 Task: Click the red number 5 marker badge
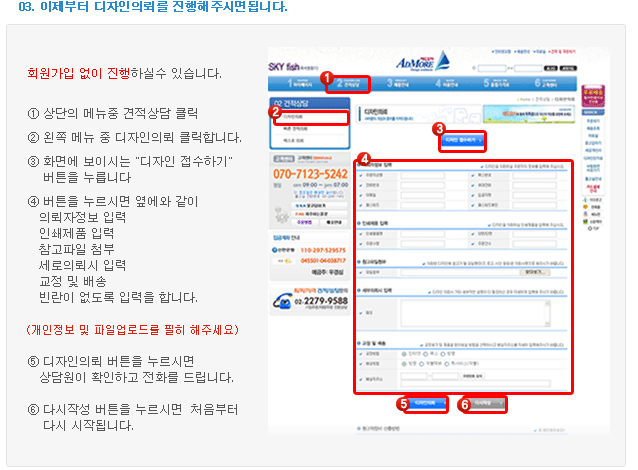pyautogui.click(x=402, y=405)
